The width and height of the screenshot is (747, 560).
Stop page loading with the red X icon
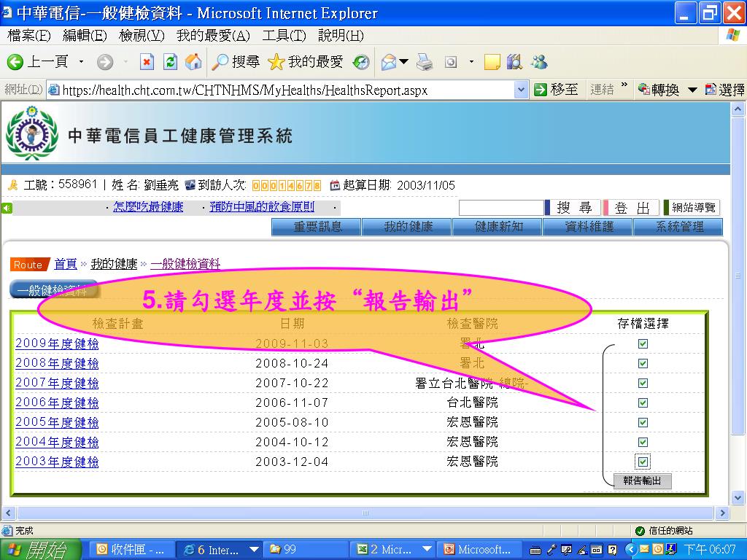[x=147, y=62]
